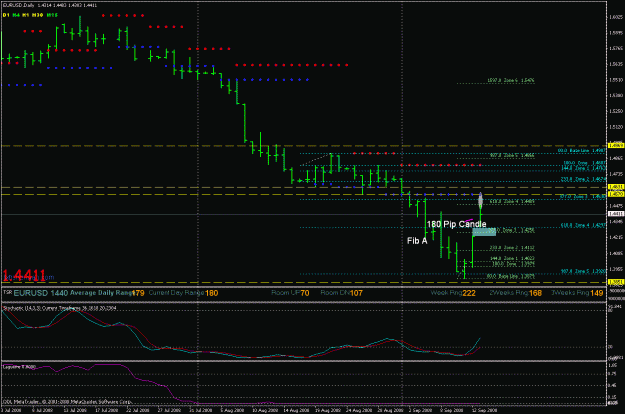This screenshot has width=625, height=414.
Task: Click the Stochastic indicator title
Action: (60, 308)
